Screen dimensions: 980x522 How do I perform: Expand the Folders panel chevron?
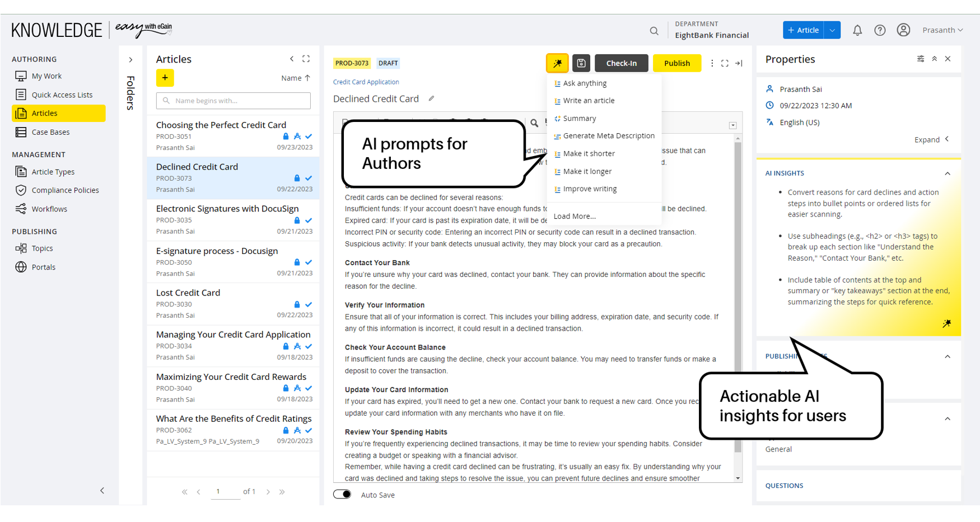click(130, 59)
